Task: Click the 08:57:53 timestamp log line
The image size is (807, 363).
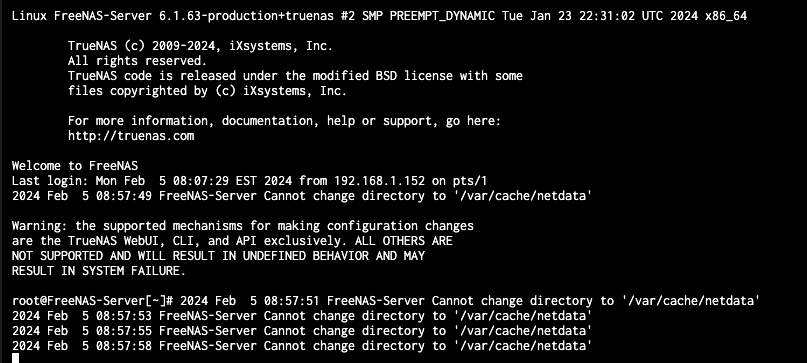Action: [302, 316]
